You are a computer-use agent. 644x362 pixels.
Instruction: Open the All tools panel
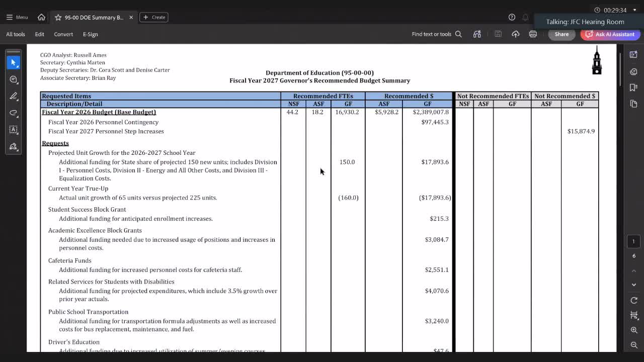(x=16, y=34)
